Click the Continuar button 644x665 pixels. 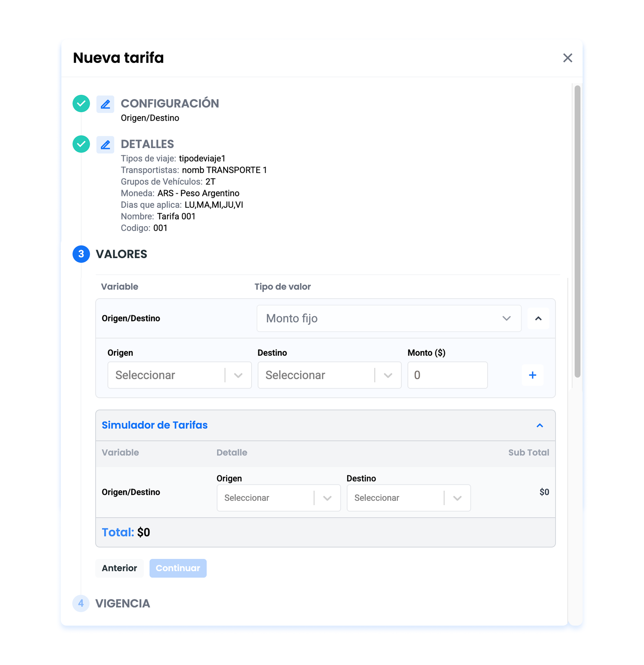coord(178,568)
